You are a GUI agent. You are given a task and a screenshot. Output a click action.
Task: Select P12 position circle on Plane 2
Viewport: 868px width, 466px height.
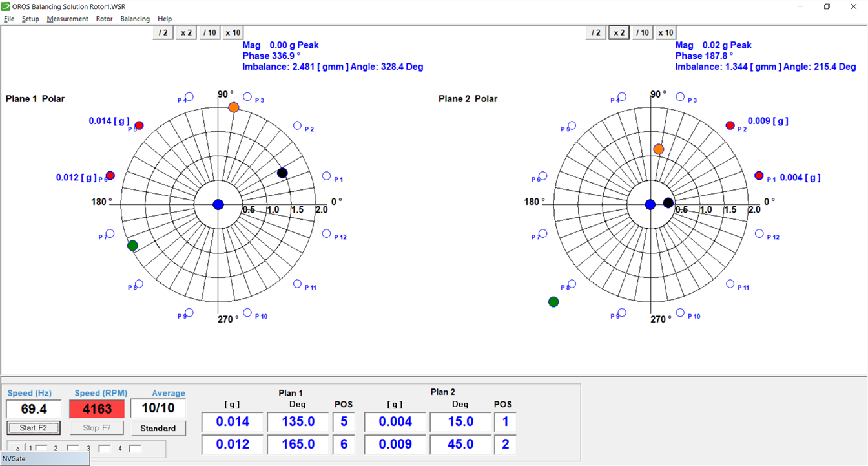click(759, 234)
